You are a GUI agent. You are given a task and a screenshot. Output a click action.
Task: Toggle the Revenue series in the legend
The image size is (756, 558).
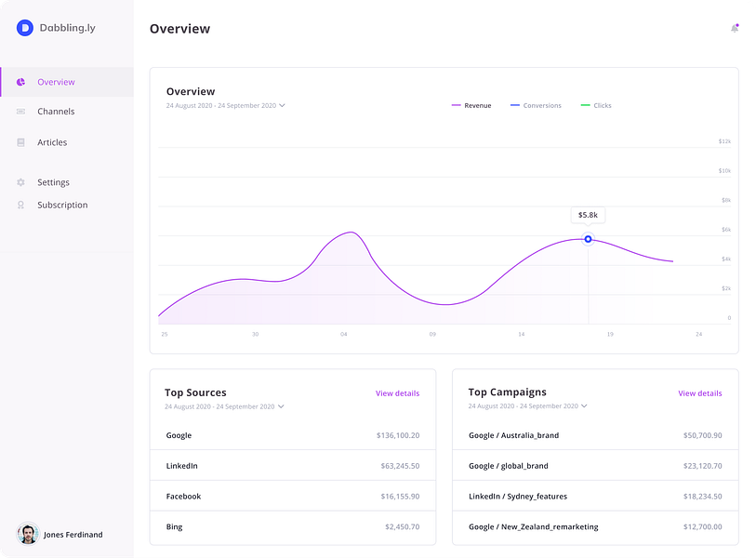[471, 106]
